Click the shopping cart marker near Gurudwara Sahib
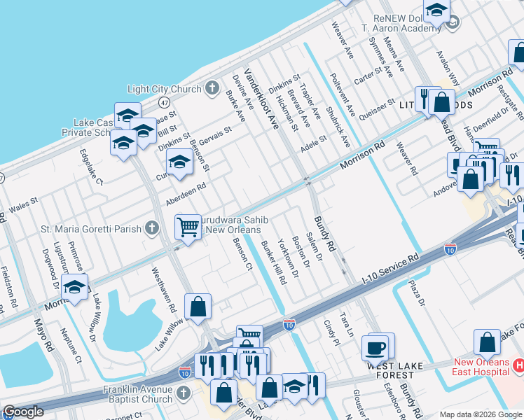Screen dimensions: 524x420 coord(188,228)
